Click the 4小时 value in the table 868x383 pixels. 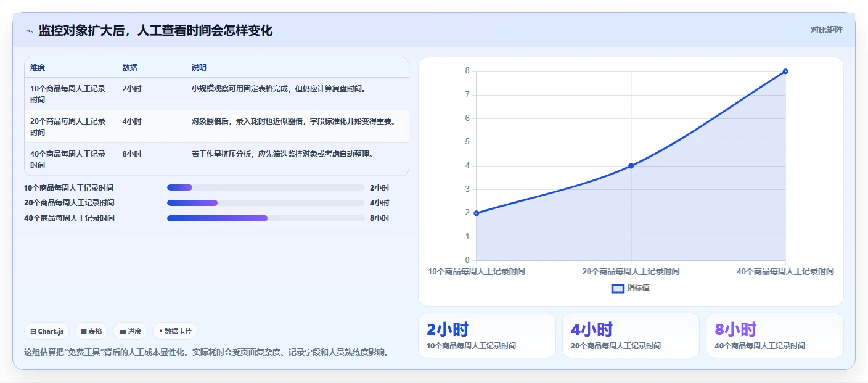[x=131, y=121]
